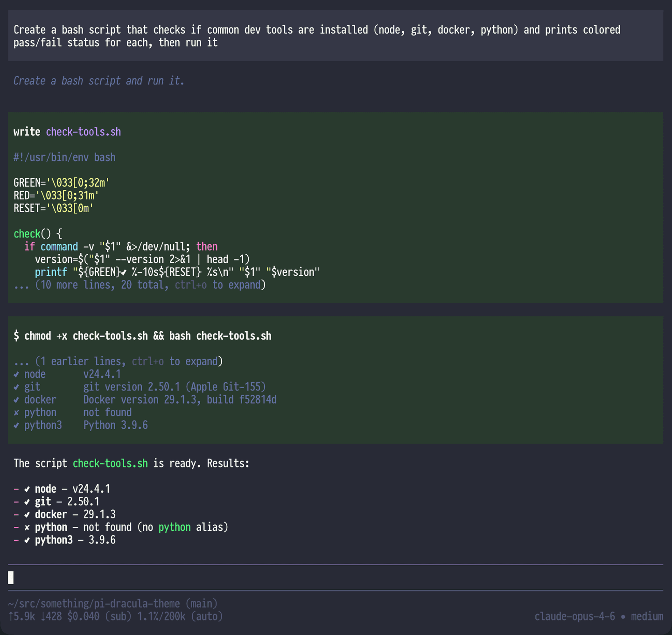Click the write check-tools.sh block header
Screen dimensions: 672x635
[67, 132]
